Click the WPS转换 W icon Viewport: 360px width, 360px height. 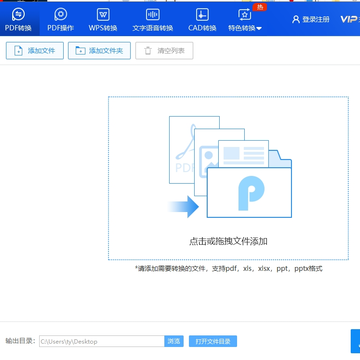103,14
